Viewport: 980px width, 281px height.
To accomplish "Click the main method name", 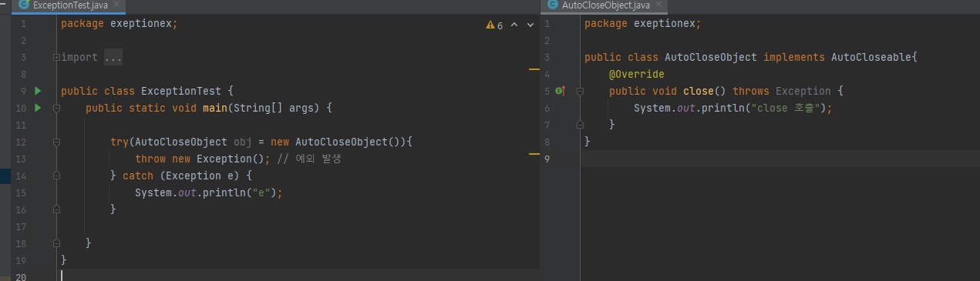I will coord(215,108).
